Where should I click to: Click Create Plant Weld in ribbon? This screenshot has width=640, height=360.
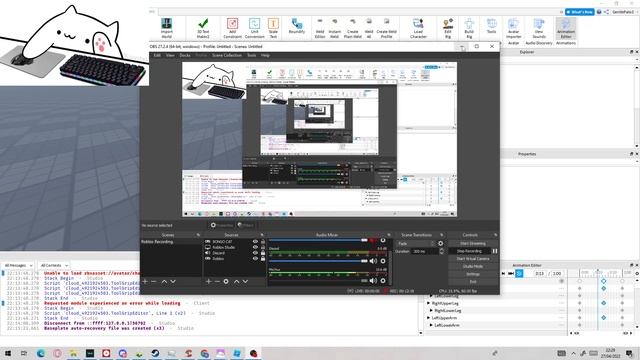pyautogui.click(x=353, y=28)
